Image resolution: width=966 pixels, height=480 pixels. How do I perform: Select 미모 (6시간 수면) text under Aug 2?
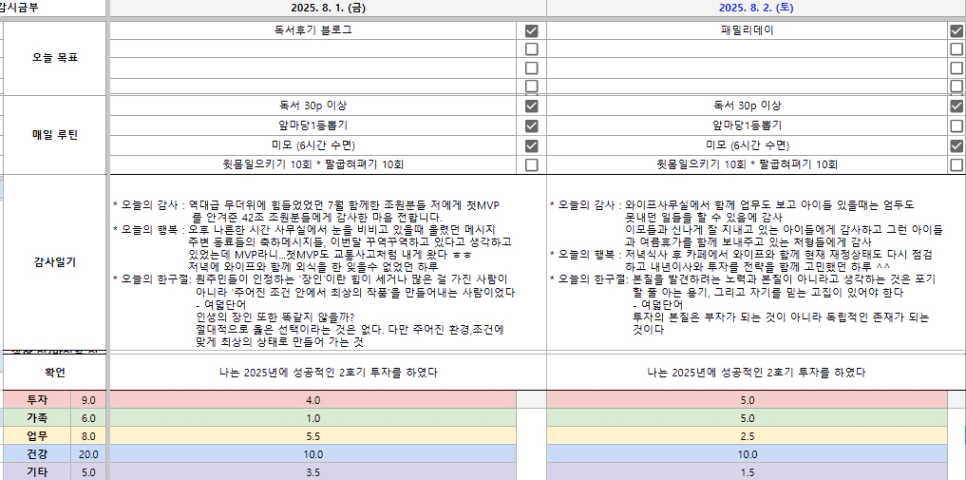[747, 145]
